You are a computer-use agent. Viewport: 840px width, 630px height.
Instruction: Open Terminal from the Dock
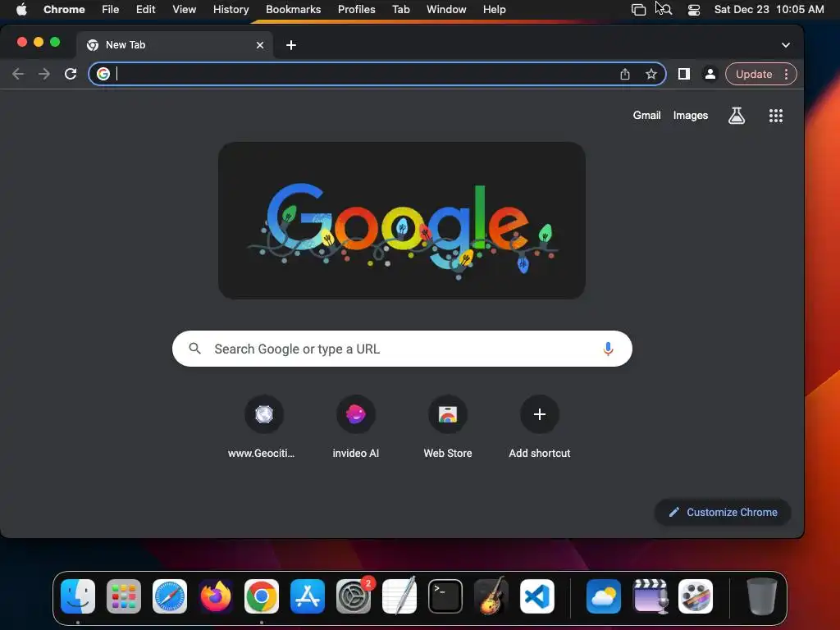click(445, 596)
